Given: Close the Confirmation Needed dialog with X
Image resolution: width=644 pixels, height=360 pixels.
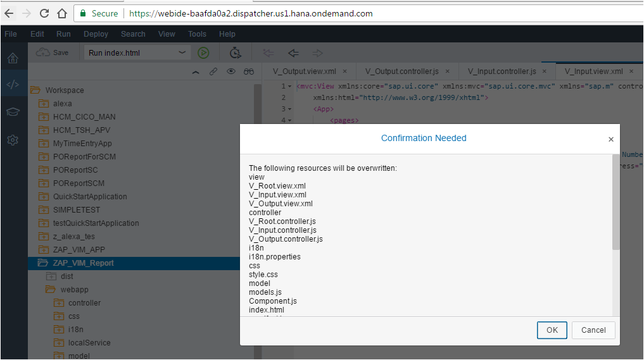Looking at the screenshot, I should 610,140.
